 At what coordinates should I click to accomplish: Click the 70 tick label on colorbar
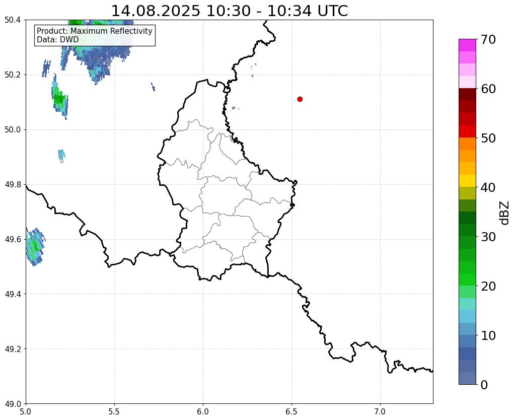488,39
